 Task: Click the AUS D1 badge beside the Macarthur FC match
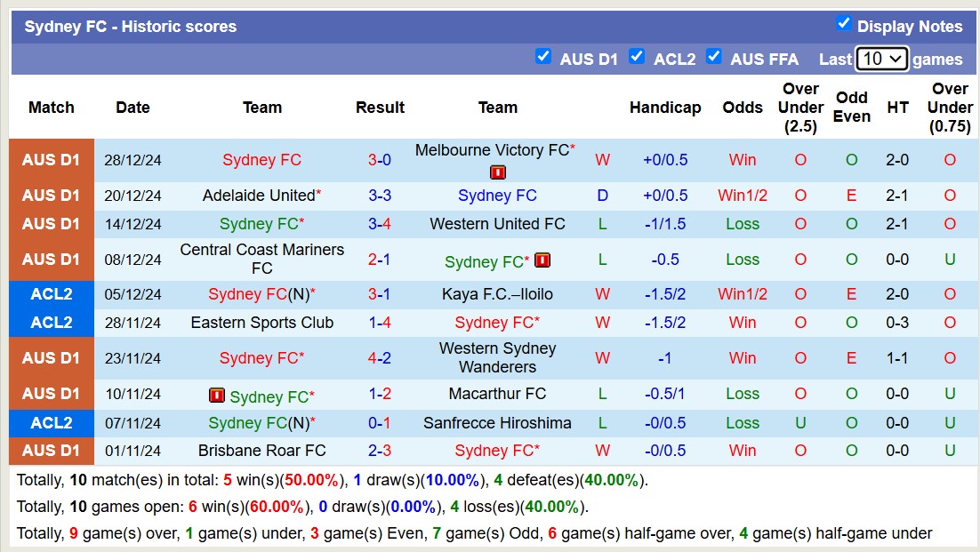click(51, 394)
